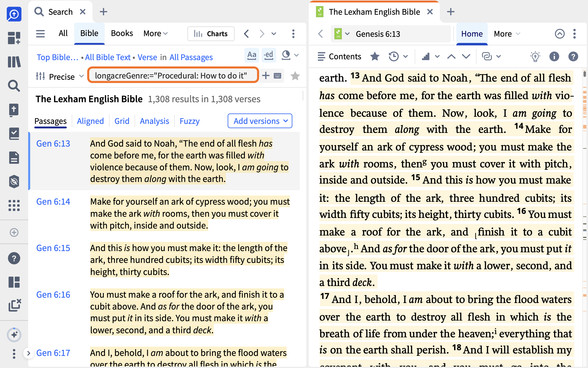Go back in search history
Image resolution: width=588 pixels, height=368 pixels.
click(x=246, y=34)
